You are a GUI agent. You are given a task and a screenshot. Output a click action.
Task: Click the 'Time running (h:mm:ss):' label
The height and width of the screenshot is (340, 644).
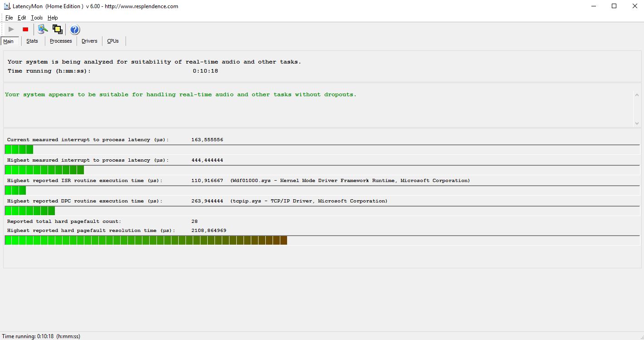pos(49,71)
